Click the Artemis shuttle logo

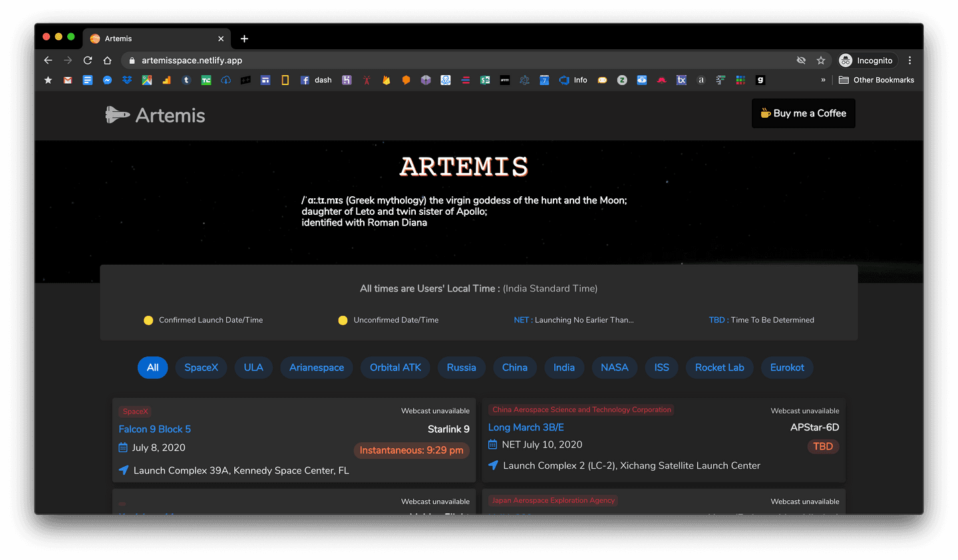pyautogui.click(x=117, y=115)
